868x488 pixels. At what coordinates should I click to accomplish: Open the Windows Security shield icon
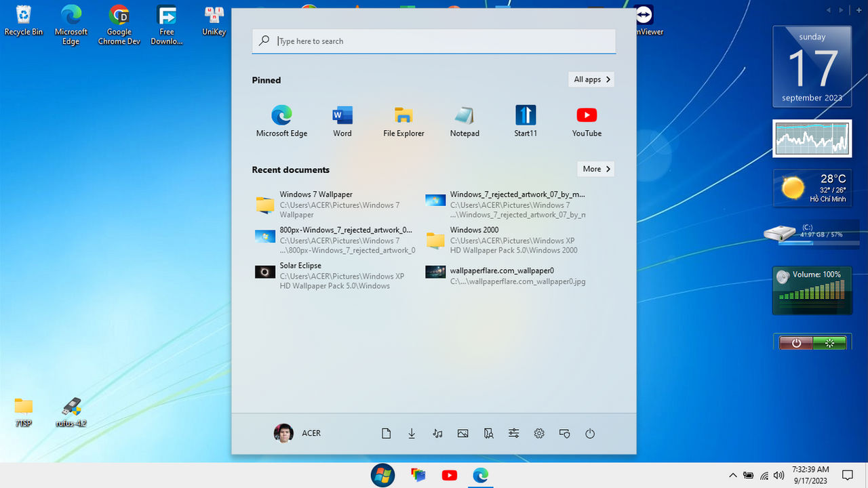point(564,434)
